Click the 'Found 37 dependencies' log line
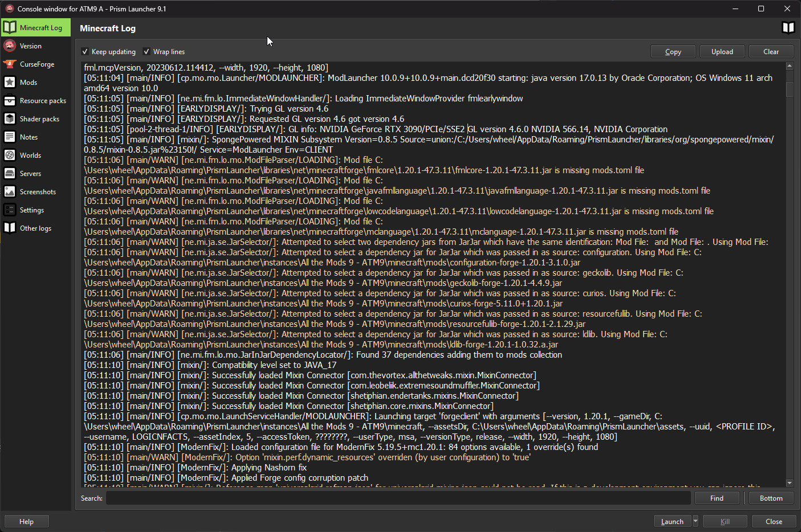Viewport: 801px width, 532px height. pos(323,355)
